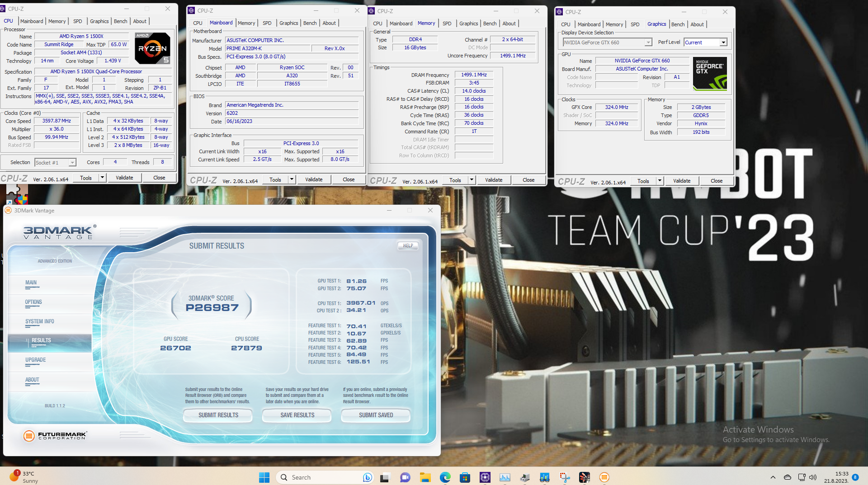
Task: Open SYSTEM INFO in 3DMark Vantage
Action: (x=50, y=323)
